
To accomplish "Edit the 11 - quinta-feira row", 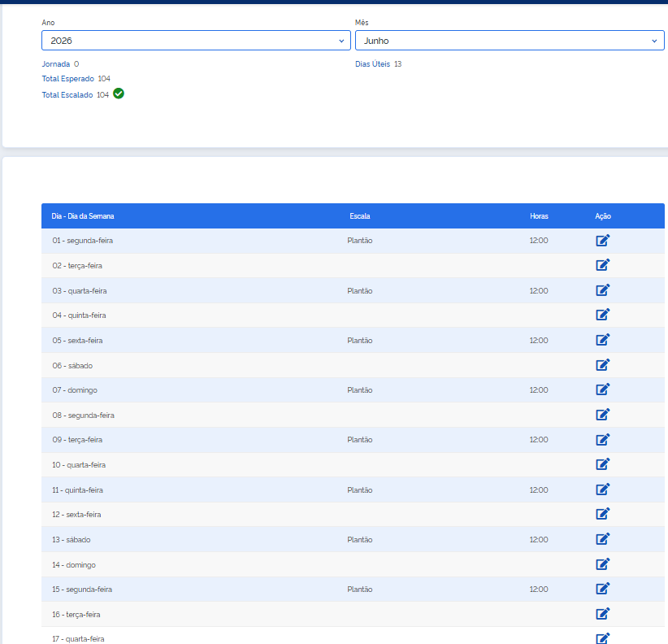I will [602, 490].
